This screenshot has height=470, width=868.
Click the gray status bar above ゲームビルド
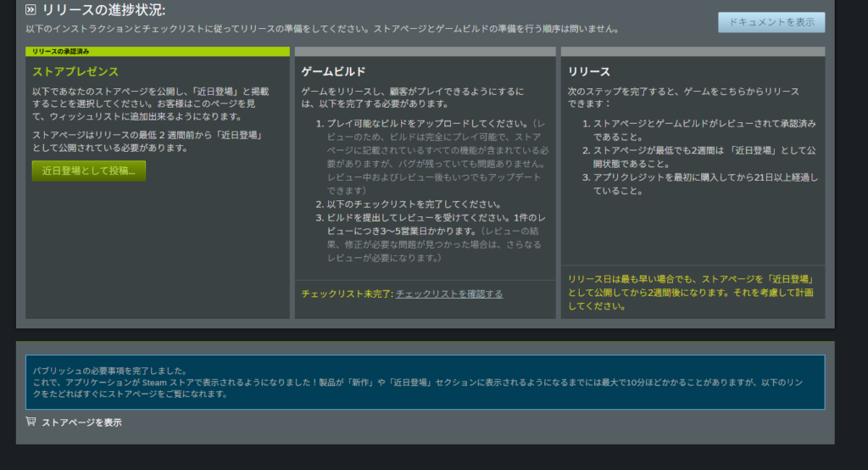(425, 52)
